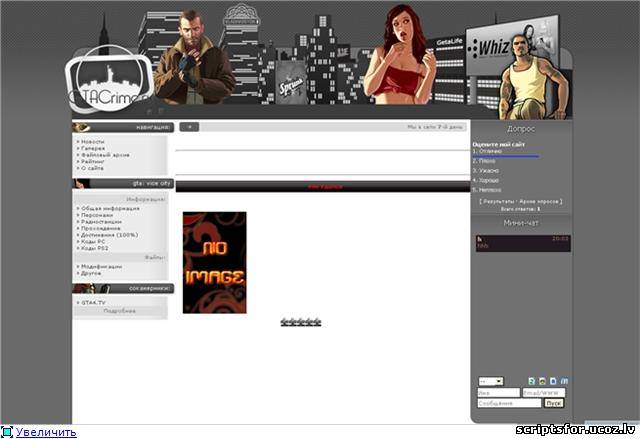Image resolution: width=640 pixels, height=439 pixels.
Task: Click the enlarge icon beside Увеличить
Action: 7,432
